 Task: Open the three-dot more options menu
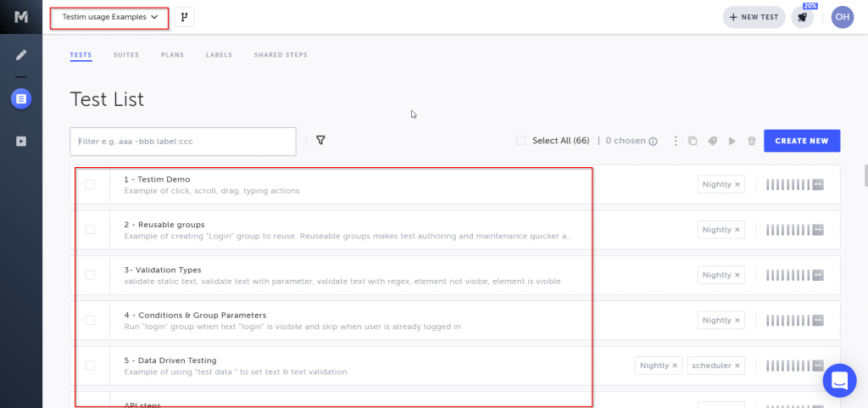click(x=676, y=141)
